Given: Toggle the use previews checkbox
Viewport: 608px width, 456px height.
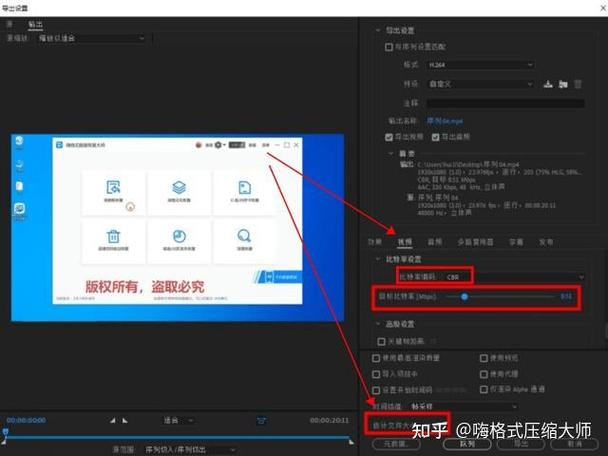Looking at the screenshot, I should pyautogui.click(x=484, y=358).
